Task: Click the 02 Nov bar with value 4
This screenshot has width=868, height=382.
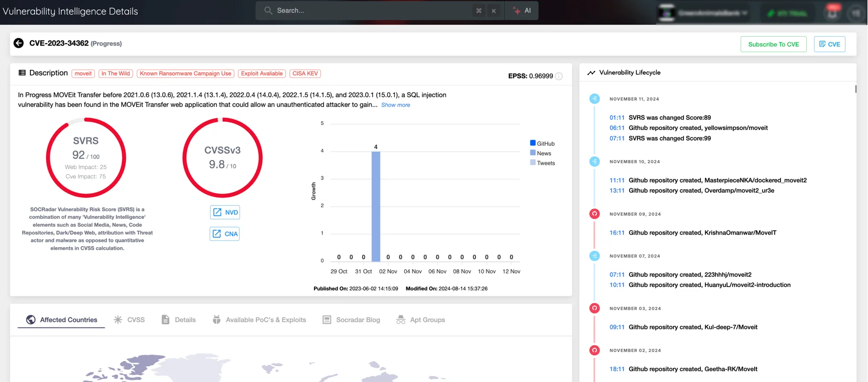Action: coord(376,206)
